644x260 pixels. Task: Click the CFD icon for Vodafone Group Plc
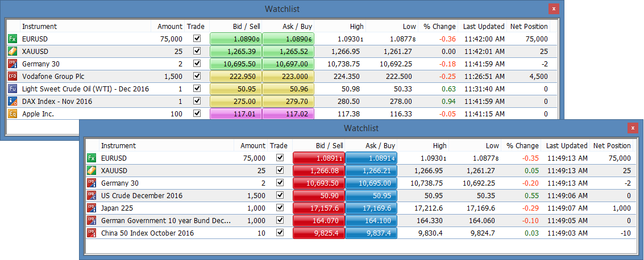click(x=12, y=76)
